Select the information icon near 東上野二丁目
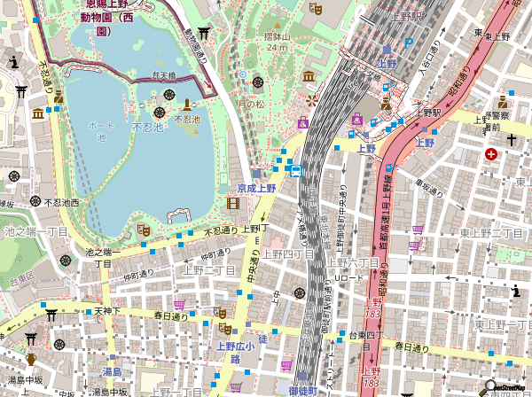This screenshot has width=532, height=397. [516, 290]
